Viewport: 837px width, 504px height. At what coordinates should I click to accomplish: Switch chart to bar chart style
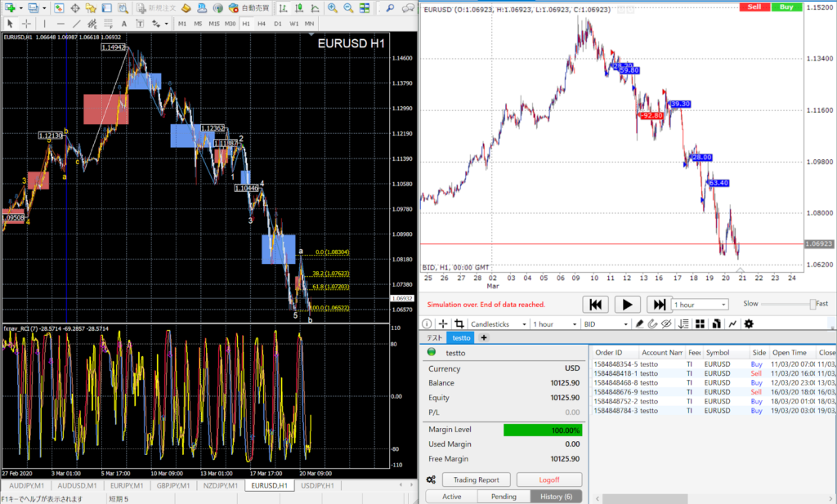pos(283,8)
